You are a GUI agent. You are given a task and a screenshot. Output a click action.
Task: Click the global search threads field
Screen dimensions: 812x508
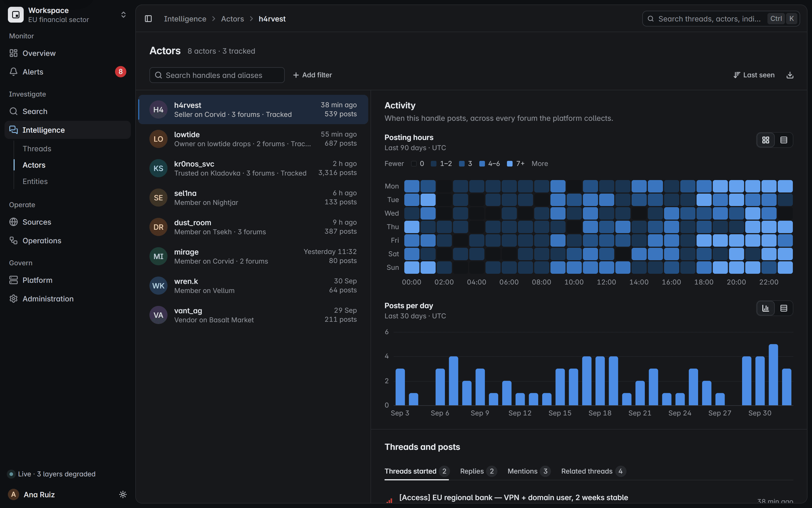[x=721, y=19]
